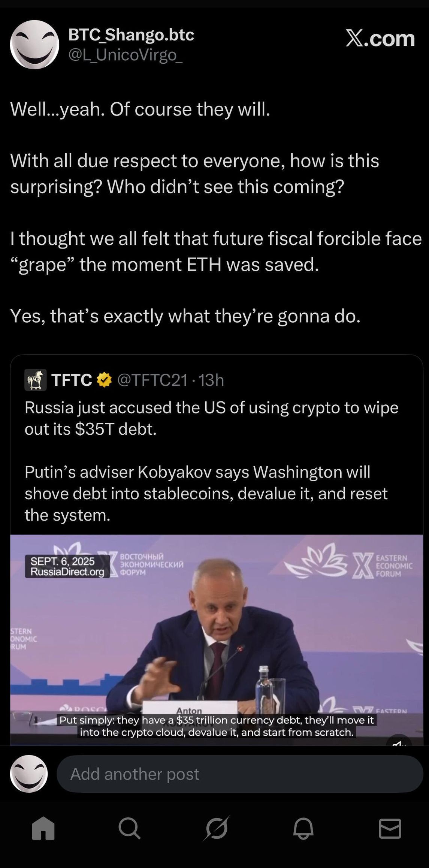
Task: Click the "Add another post" field
Action: pyautogui.click(x=240, y=774)
